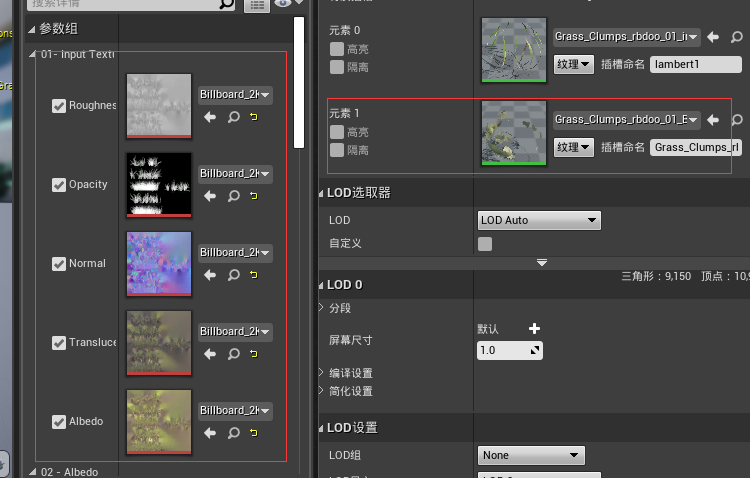The width and height of the screenshot is (750, 478).
Task: Open the property matrix grid view
Action: tap(257, 5)
